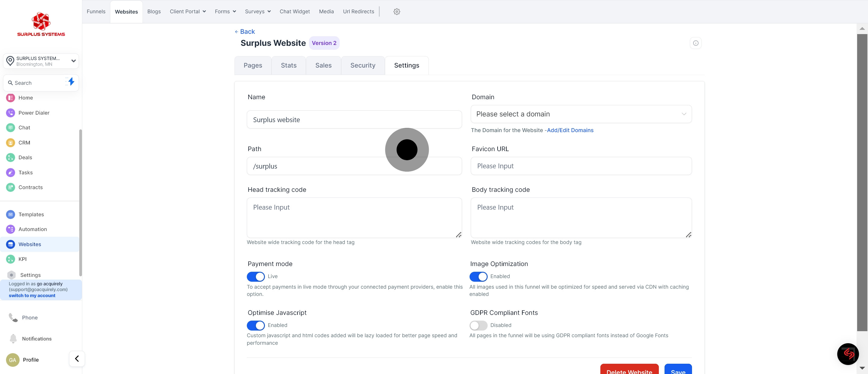Click the Add/Edit Domains link

pos(570,130)
